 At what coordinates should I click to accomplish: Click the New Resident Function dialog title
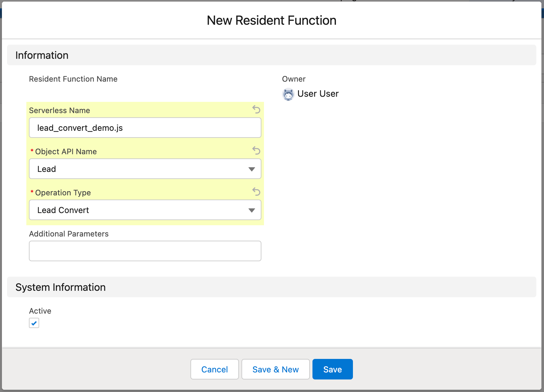[271, 20]
